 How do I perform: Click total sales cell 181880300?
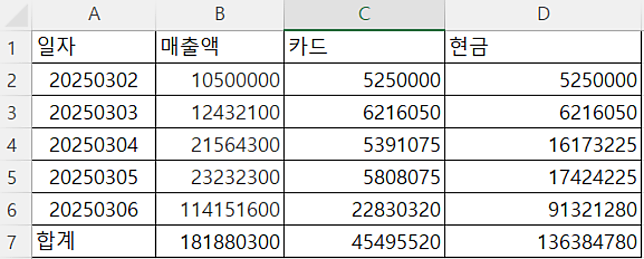[x=219, y=241]
